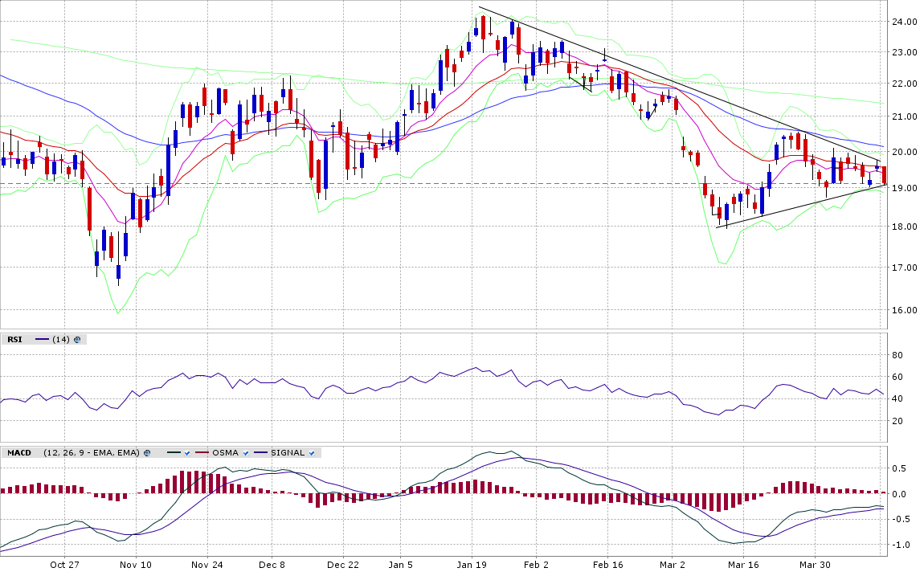Click the Jan 5 date axis label
Image resolution: width=924 pixels, height=576 pixels.
(x=400, y=565)
